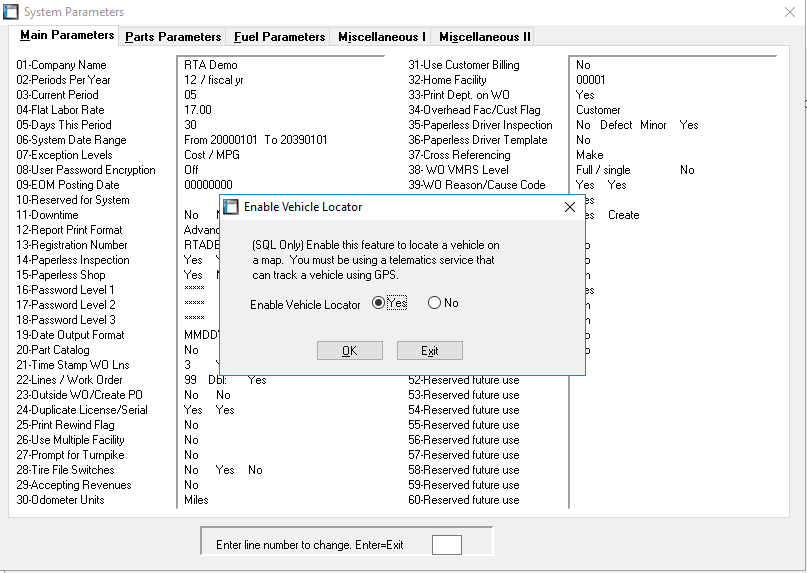807x573 pixels.
Task: Select Yes for Enable Vehicle Locator
Action: point(379,303)
